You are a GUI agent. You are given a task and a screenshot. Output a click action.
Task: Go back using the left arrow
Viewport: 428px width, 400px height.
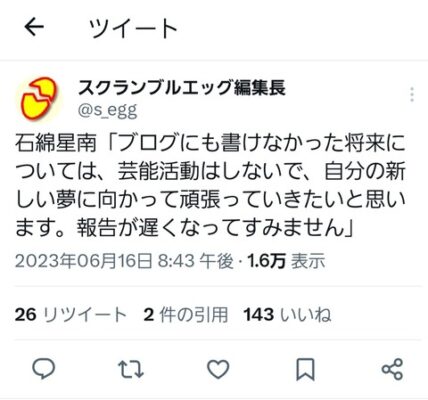coord(34,27)
